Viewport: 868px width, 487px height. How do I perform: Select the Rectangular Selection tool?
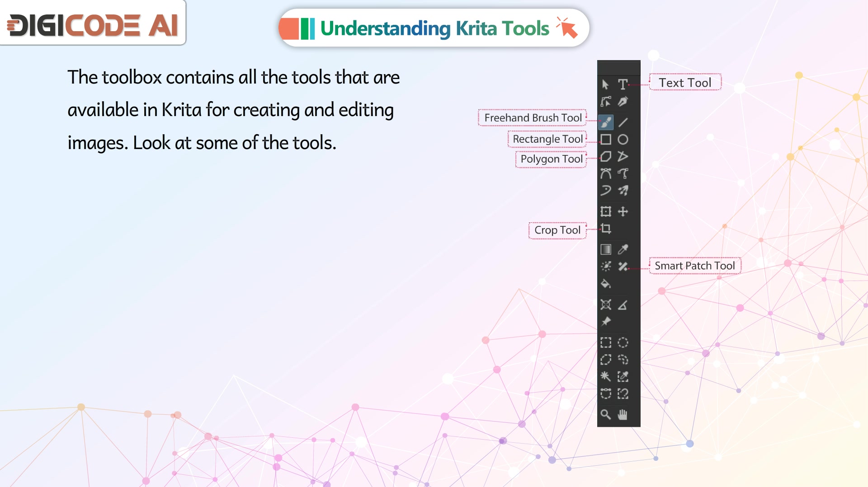[x=606, y=342]
